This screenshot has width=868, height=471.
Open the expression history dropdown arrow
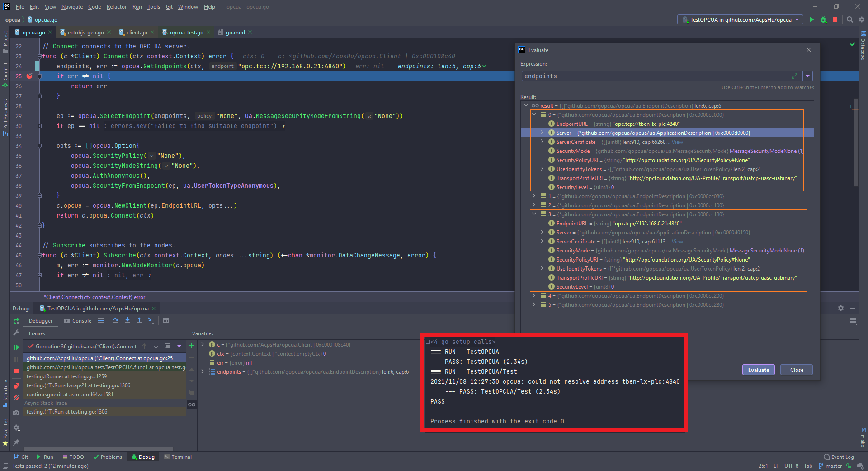click(807, 76)
